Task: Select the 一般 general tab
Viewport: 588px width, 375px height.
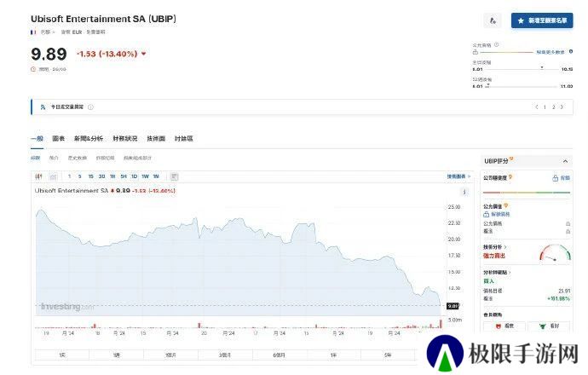Action: 37,139
